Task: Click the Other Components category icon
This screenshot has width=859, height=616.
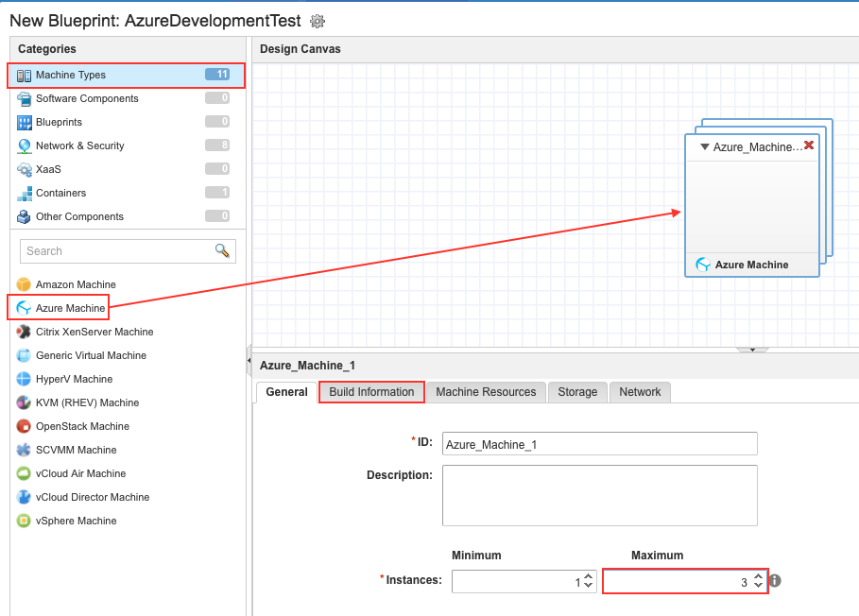Action: (24, 217)
